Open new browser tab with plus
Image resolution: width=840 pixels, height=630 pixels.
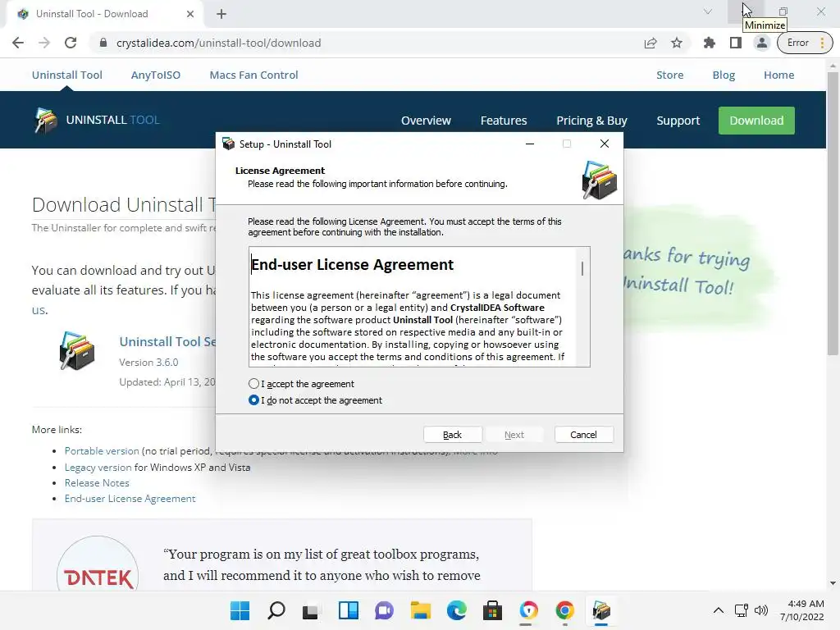(x=221, y=14)
